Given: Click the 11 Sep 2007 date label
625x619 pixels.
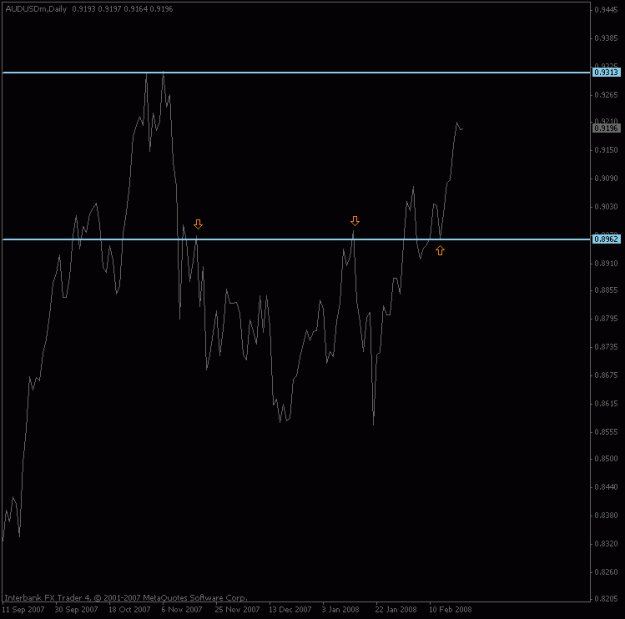Looking at the screenshot, I should tap(23, 609).
